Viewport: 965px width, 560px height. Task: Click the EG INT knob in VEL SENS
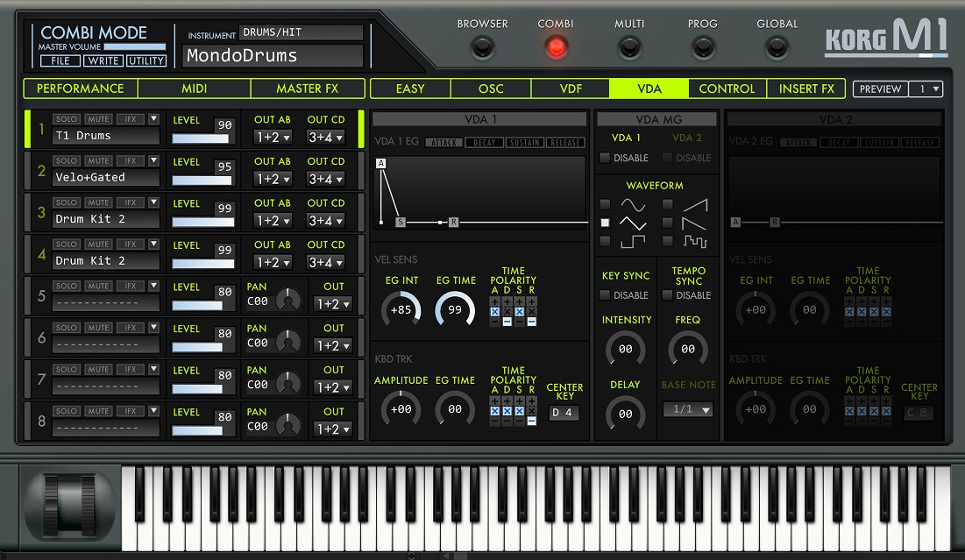[x=401, y=309]
